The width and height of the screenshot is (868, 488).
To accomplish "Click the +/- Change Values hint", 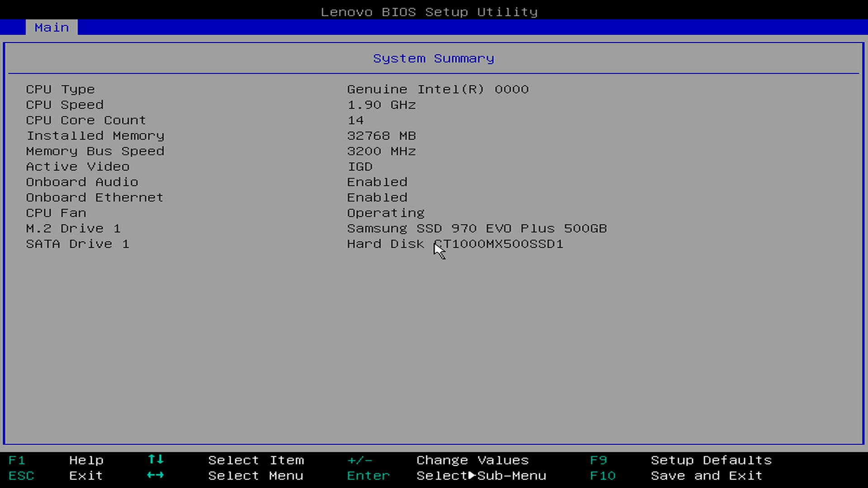I will [360, 460].
